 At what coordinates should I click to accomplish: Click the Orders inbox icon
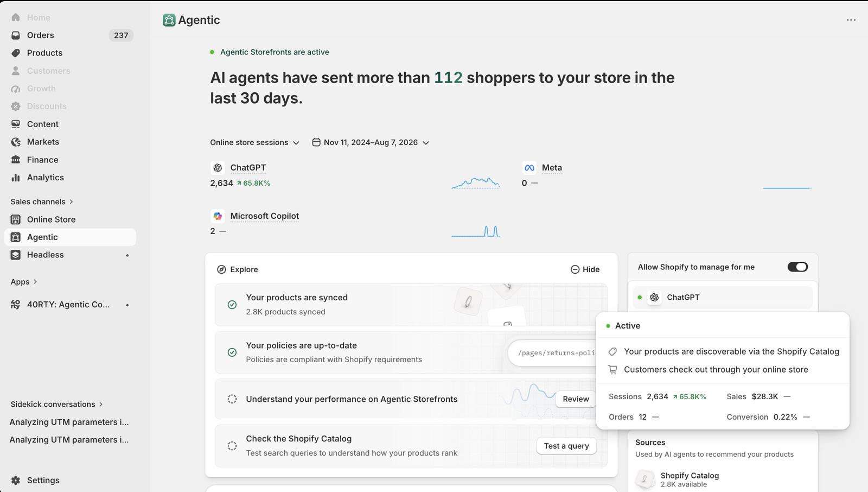pyautogui.click(x=16, y=35)
